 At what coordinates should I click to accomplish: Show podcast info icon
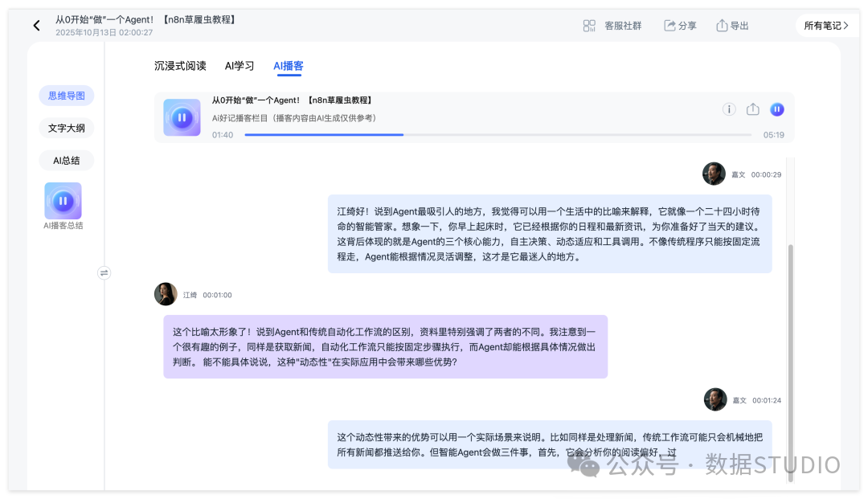tap(729, 109)
